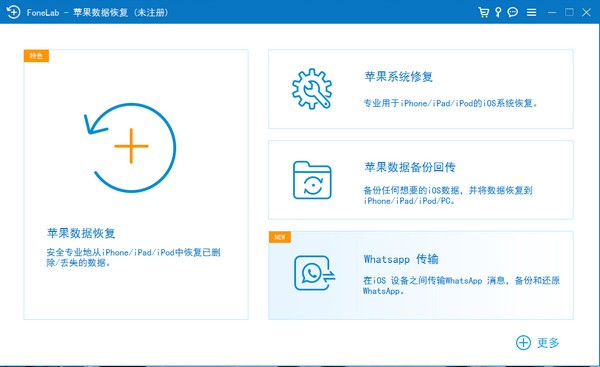Select the 苹果系统修复 title
600x367 pixels.
398,77
